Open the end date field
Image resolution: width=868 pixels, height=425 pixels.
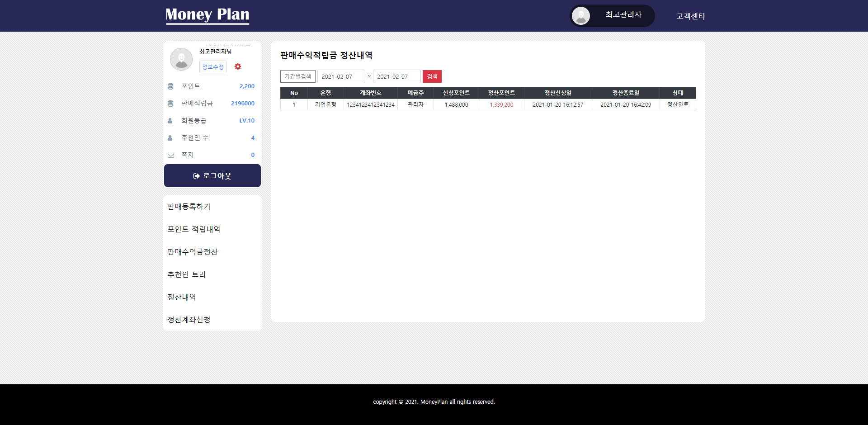click(x=396, y=76)
